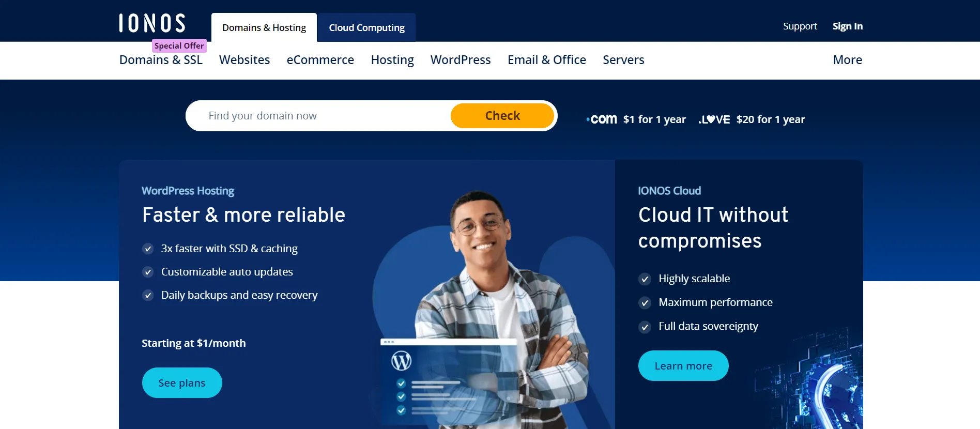Viewport: 980px width, 429px height.
Task: Click the Learn more button
Action: click(683, 366)
